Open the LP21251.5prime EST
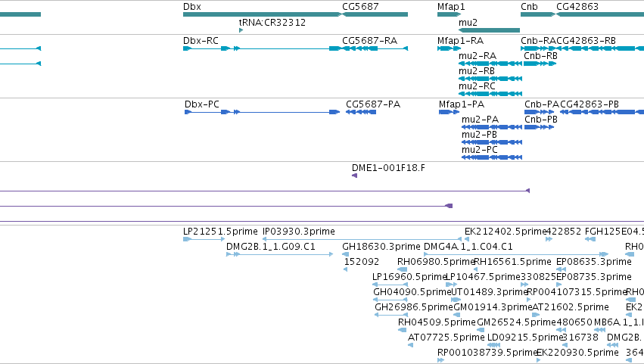 204,240
